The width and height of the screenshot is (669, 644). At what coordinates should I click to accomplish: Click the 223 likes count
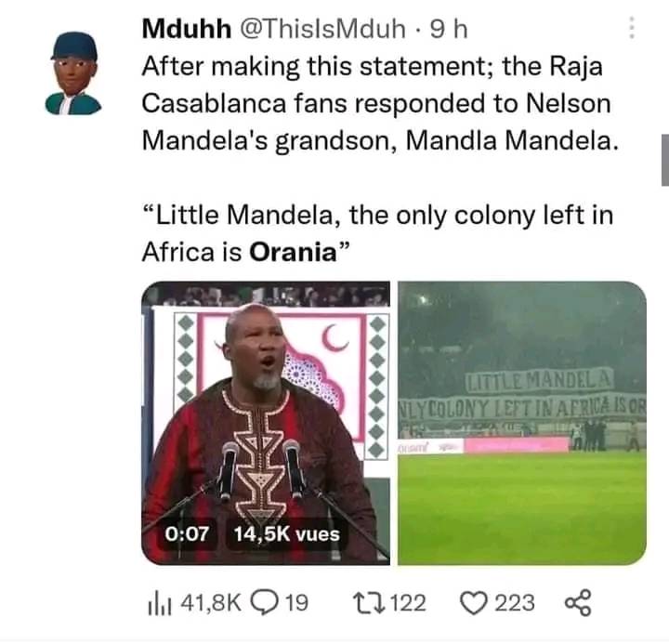pos(515,603)
